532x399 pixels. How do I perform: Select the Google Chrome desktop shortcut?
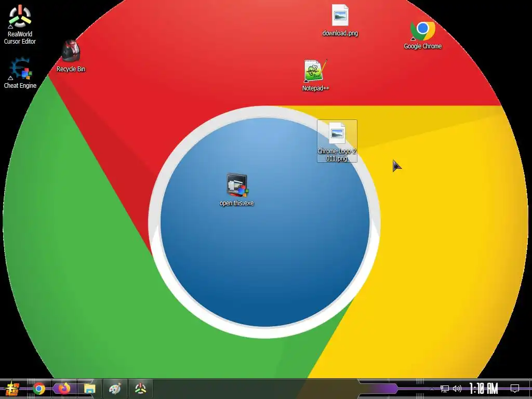[x=422, y=35]
